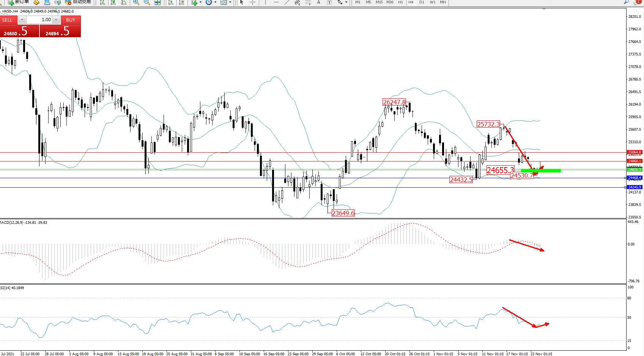Switch chart to bar chart mode

point(102,2)
